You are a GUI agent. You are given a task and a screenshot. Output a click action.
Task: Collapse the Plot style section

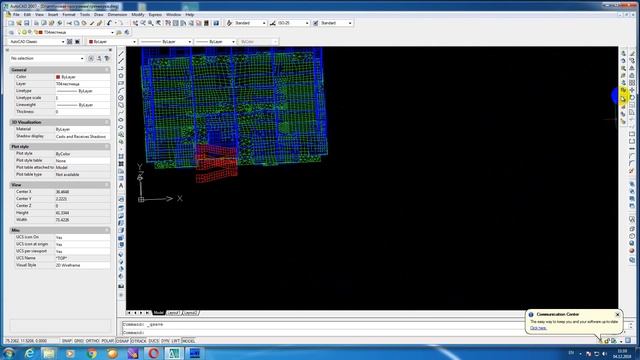(x=107, y=146)
